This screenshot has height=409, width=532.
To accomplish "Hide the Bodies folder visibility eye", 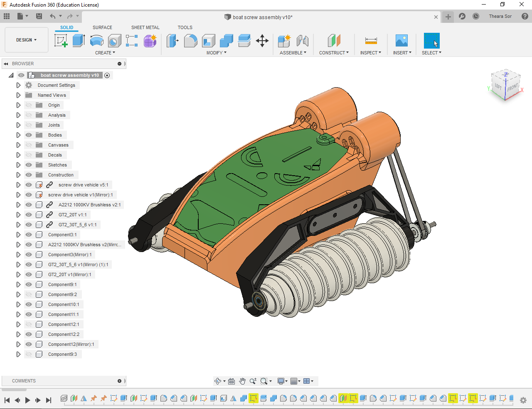I will coord(29,135).
